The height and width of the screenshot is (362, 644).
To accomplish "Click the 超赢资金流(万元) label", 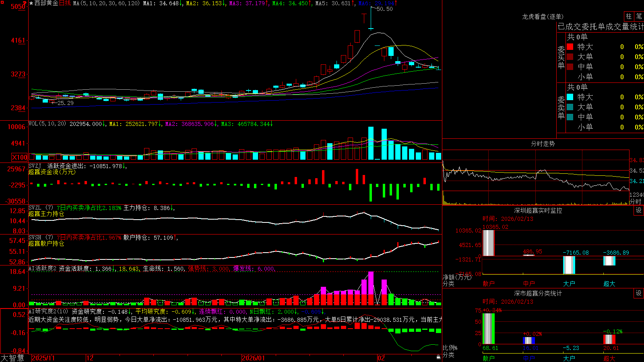I will pos(52,172).
